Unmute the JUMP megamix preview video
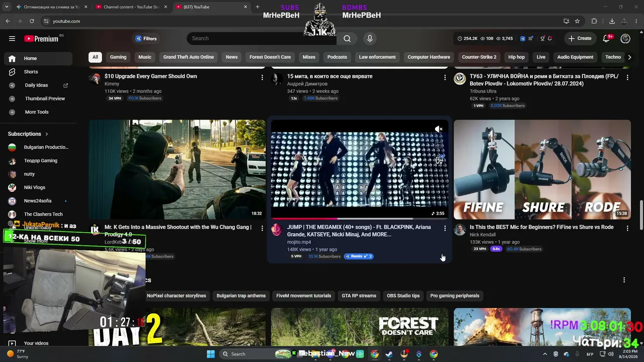Viewport: 644px width, 362px height. (439, 129)
